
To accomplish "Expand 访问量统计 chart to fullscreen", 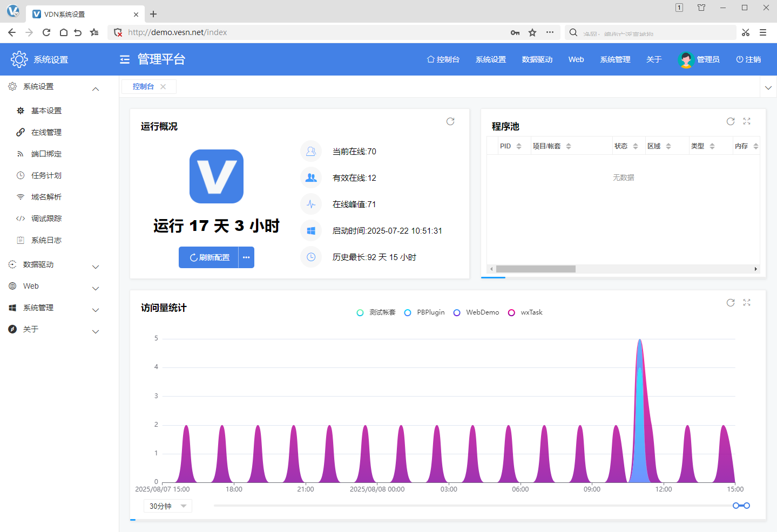I will (747, 303).
